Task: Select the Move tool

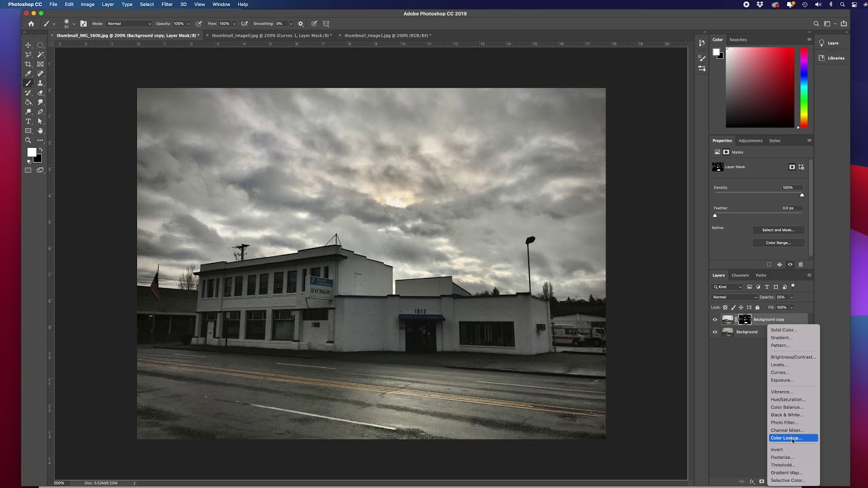Action: pos(28,45)
